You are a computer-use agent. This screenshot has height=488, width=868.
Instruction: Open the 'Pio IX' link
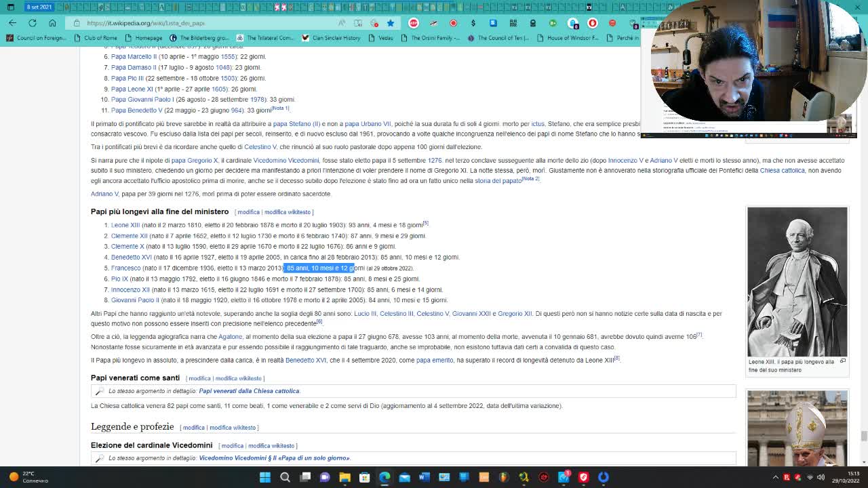coord(119,279)
